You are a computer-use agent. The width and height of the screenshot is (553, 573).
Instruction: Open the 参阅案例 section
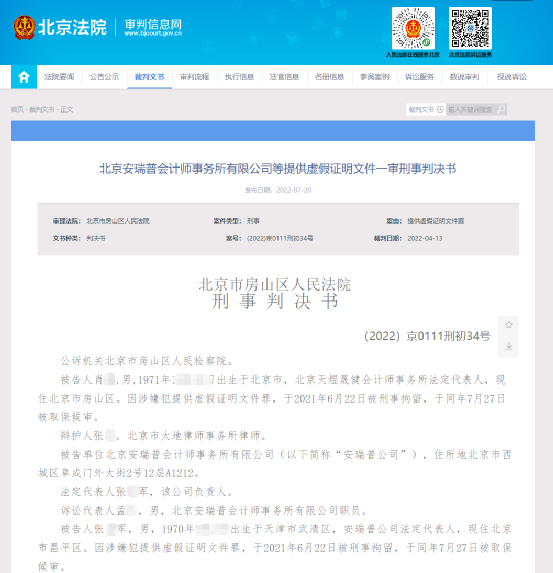point(375,77)
